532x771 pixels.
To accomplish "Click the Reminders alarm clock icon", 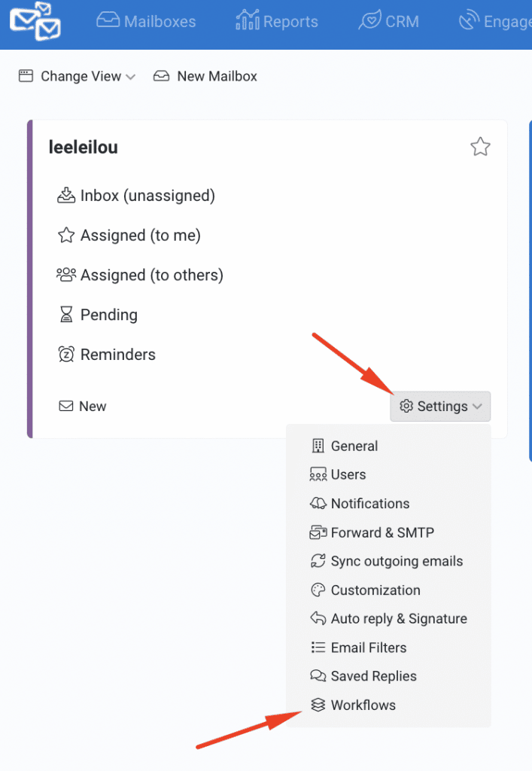I will click(66, 355).
